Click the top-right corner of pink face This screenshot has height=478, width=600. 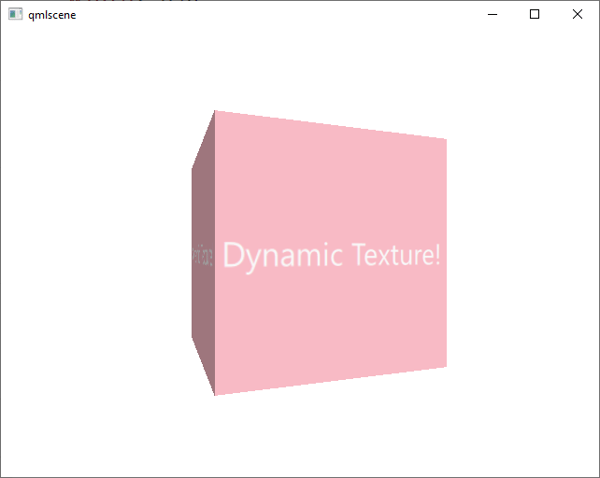pyautogui.click(x=445, y=140)
